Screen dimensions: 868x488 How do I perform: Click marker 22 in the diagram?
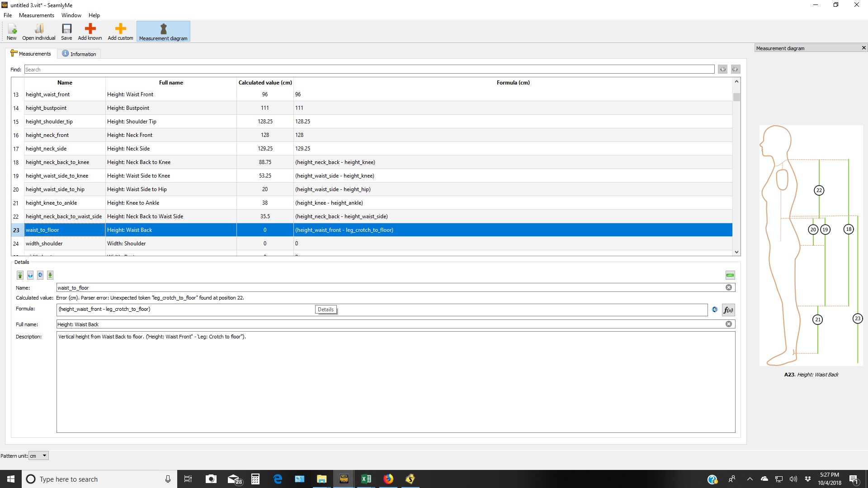pyautogui.click(x=819, y=190)
